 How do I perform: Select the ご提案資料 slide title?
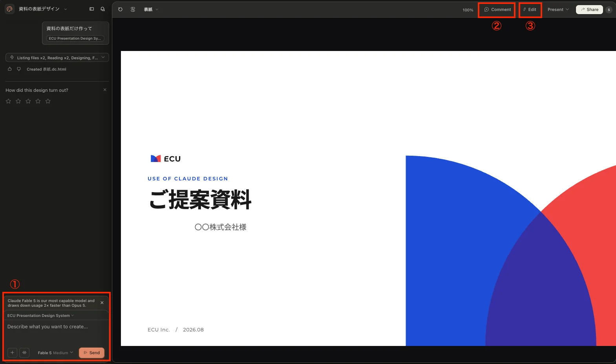point(200,199)
